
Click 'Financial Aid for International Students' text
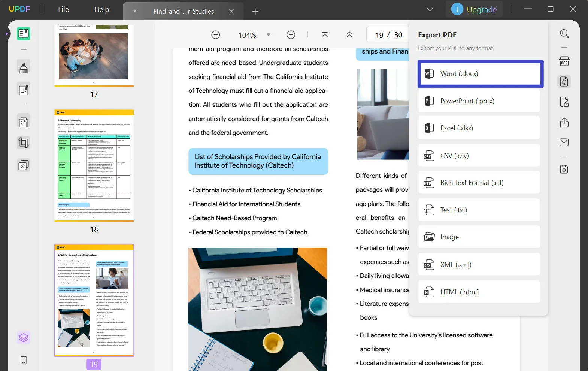(x=246, y=204)
